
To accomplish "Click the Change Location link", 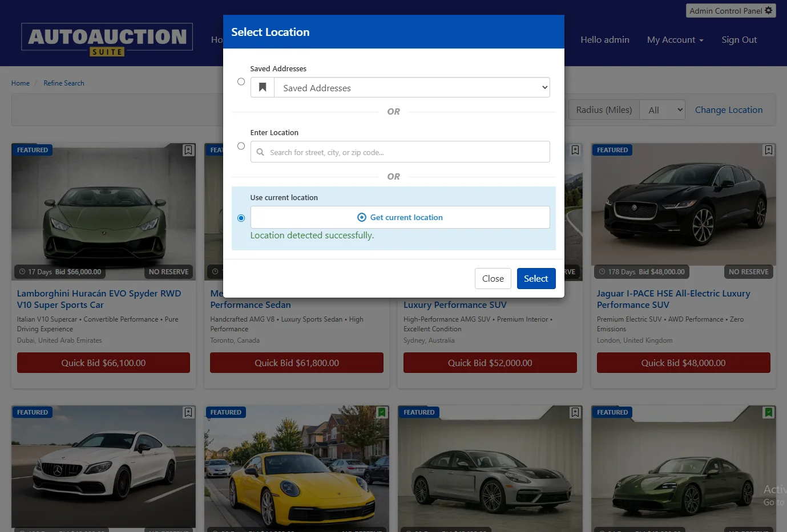I will tap(729, 110).
